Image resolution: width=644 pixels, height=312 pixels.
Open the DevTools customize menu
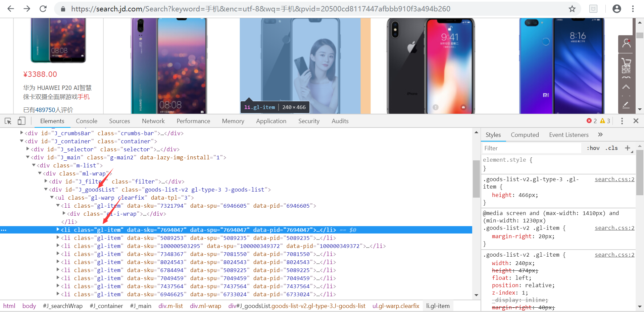click(622, 121)
